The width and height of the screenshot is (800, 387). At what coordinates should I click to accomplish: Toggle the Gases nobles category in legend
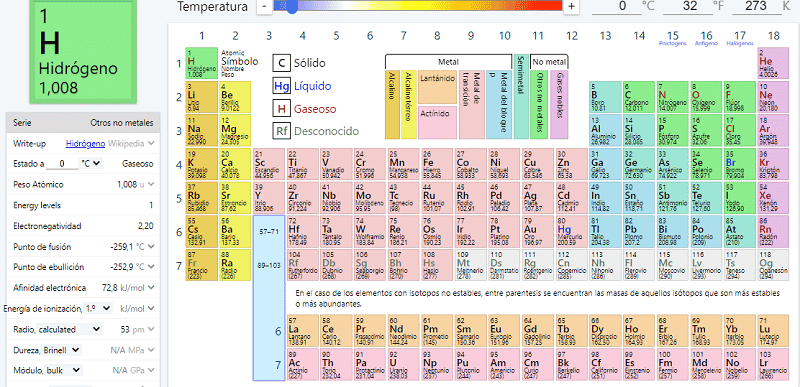tap(560, 105)
